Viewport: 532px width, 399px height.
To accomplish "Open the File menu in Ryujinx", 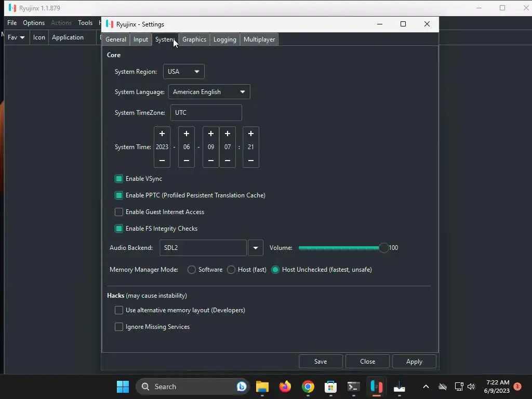I will click(x=12, y=23).
